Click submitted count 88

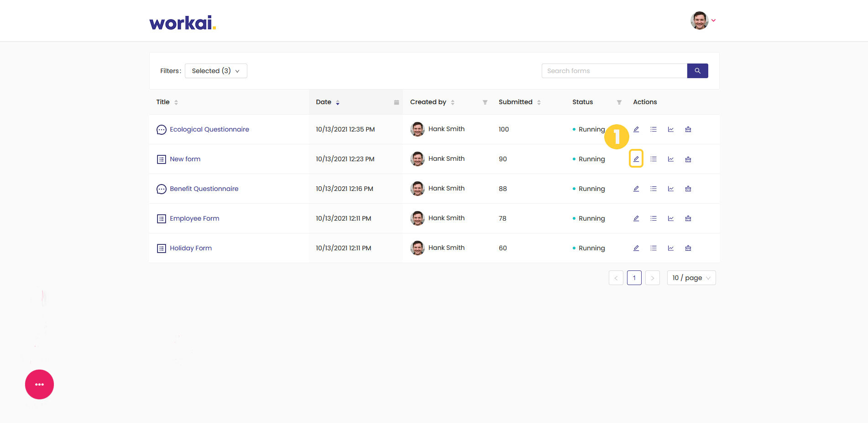pyautogui.click(x=502, y=189)
